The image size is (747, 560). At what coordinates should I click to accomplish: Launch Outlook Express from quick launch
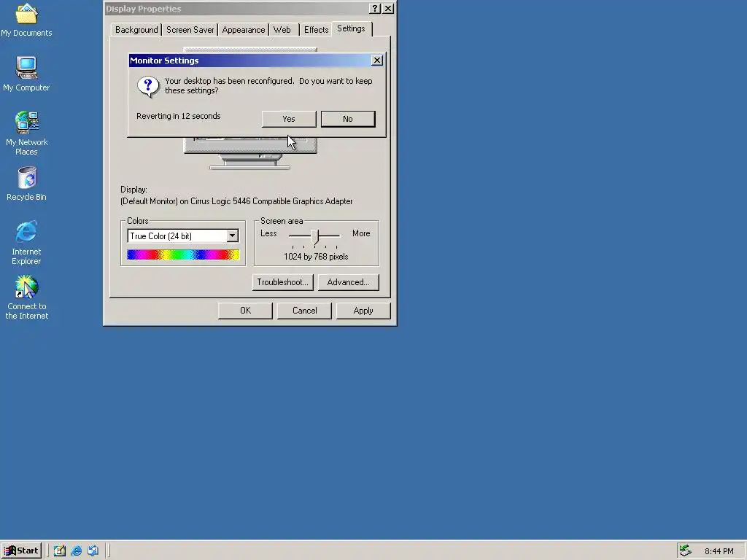pyautogui.click(x=93, y=551)
